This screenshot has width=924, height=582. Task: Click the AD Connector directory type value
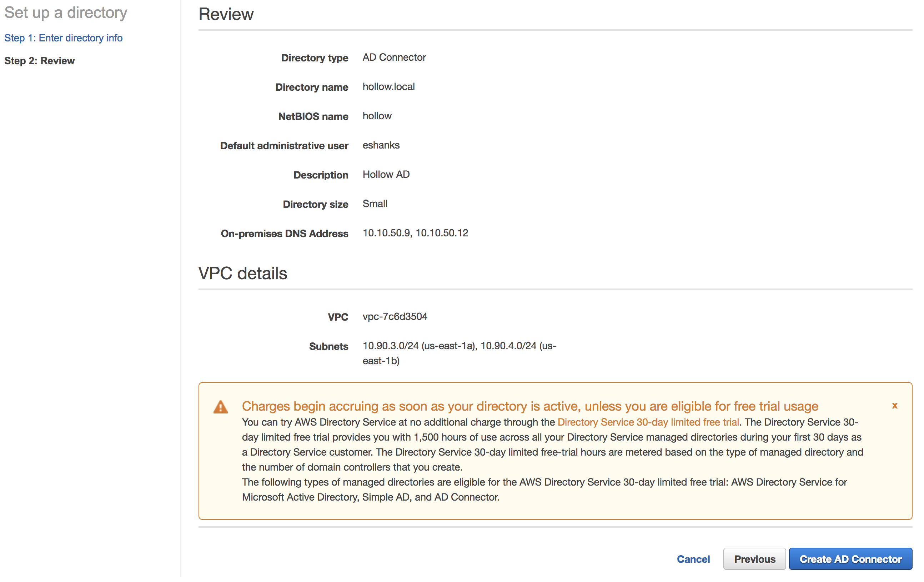coord(394,57)
